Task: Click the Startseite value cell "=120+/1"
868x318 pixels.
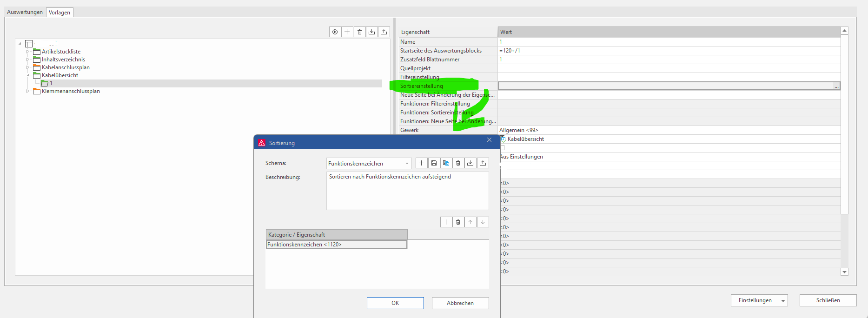Action: [669, 51]
